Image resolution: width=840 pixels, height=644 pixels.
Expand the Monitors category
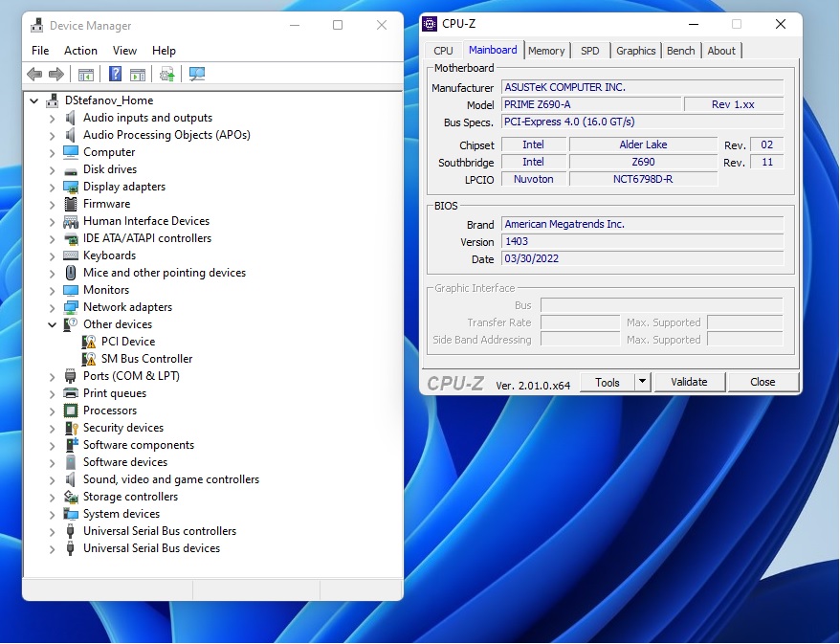[52, 290]
